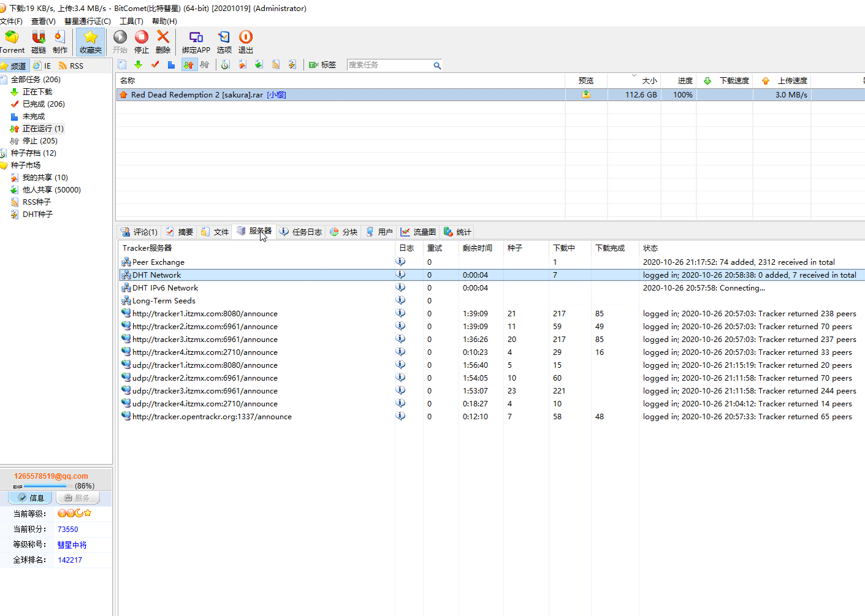Image resolution: width=865 pixels, height=616 pixels.
Task: Open the 分块 tab
Action: [x=343, y=232]
